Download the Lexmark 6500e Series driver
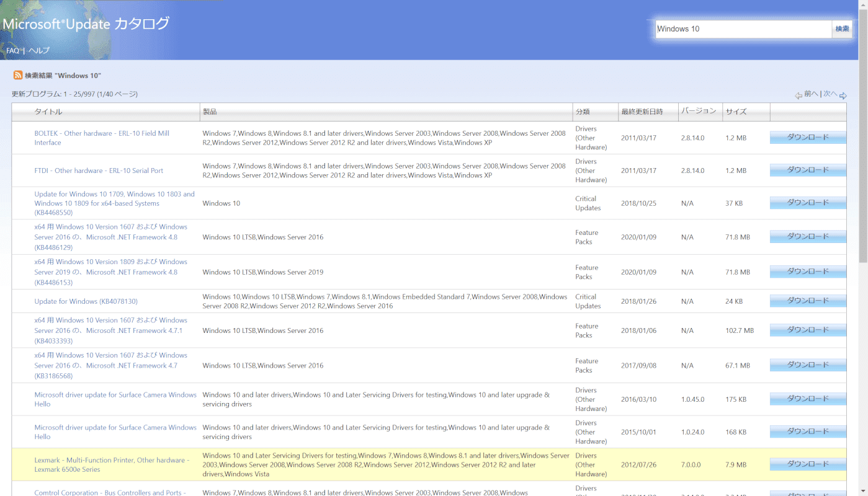The image size is (868, 496). pyautogui.click(x=808, y=464)
